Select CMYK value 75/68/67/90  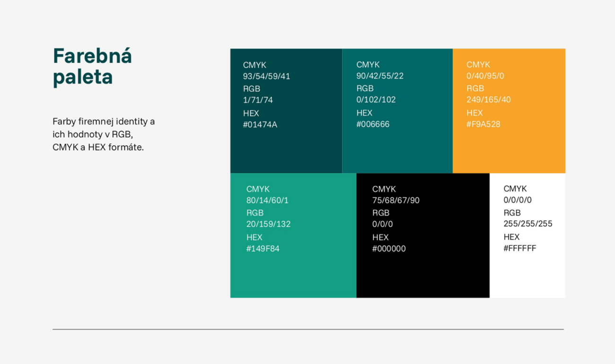click(x=396, y=200)
